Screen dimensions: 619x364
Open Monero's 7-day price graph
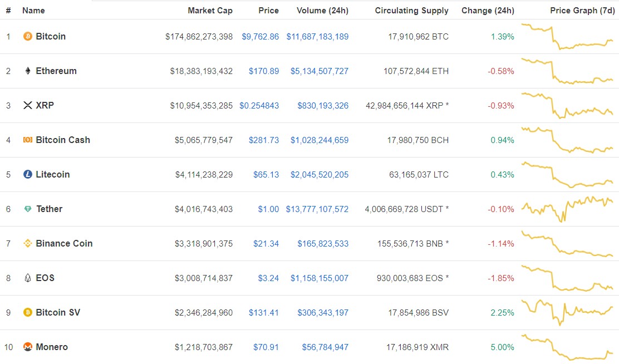pos(567,347)
